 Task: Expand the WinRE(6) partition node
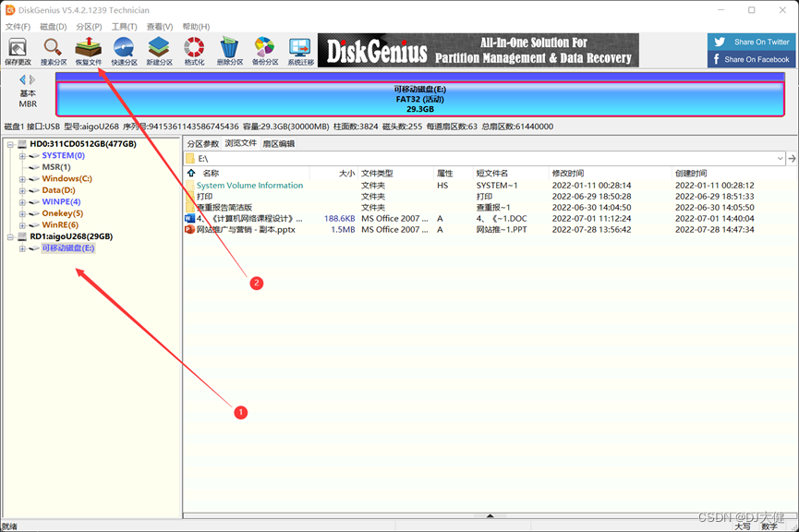pyautogui.click(x=22, y=225)
